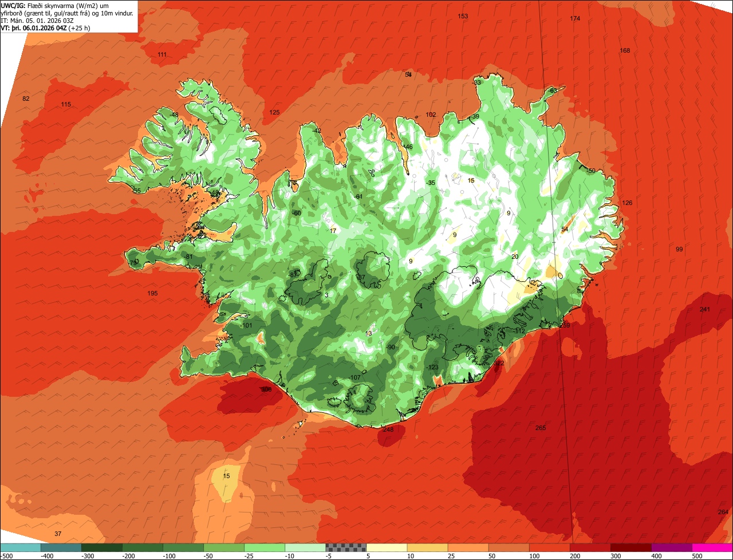Select the maroon 300 to 400 legend swatch
Screen dimensions: 733x560
click(631, 547)
